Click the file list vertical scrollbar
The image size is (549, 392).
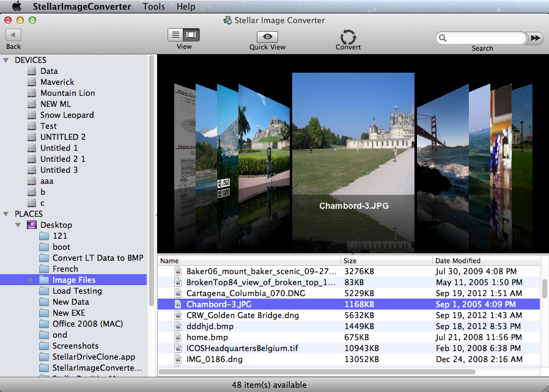click(545, 289)
